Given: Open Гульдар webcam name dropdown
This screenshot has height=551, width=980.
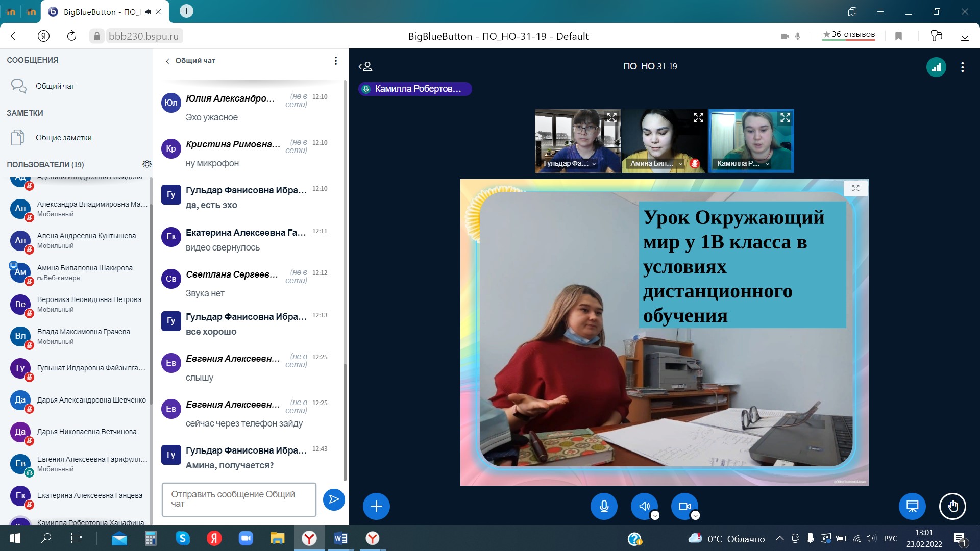Looking at the screenshot, I should click(x=594, y=164).
